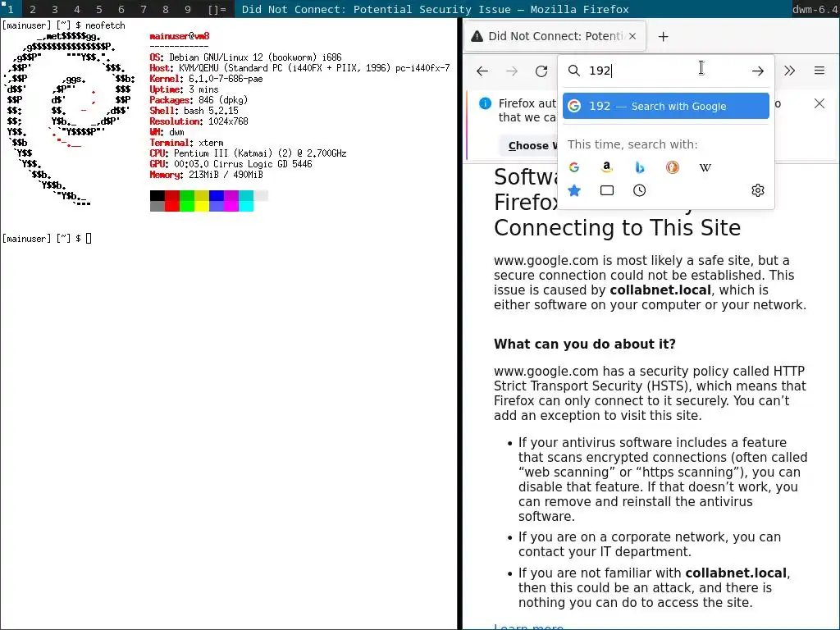The height and width of the screenshot is (630, 840).
Task: Search this time with Amazon icon
Action: pyautogui.click(x=607, y=167)
